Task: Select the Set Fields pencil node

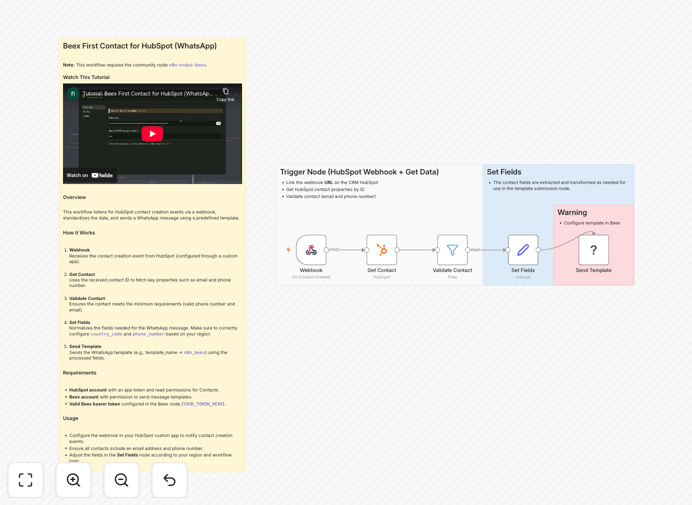Action: click(x=523, y=250)
